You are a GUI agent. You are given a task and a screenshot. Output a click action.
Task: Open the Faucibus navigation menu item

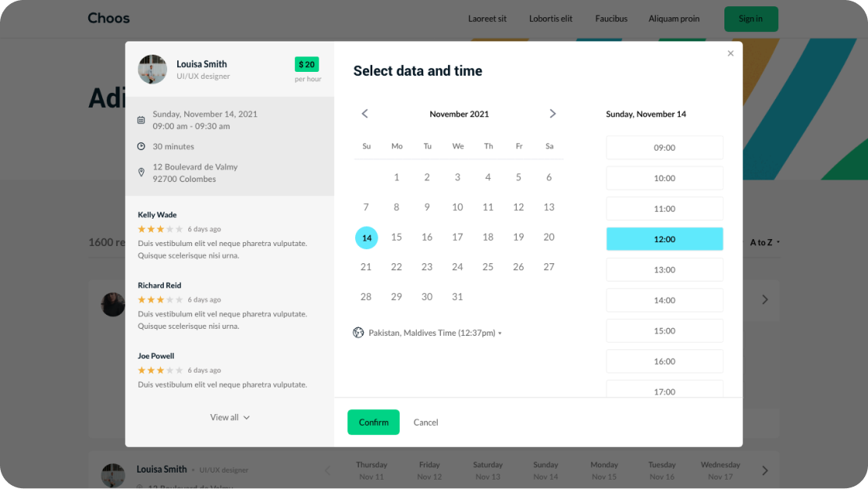click(x=610, y=19)
